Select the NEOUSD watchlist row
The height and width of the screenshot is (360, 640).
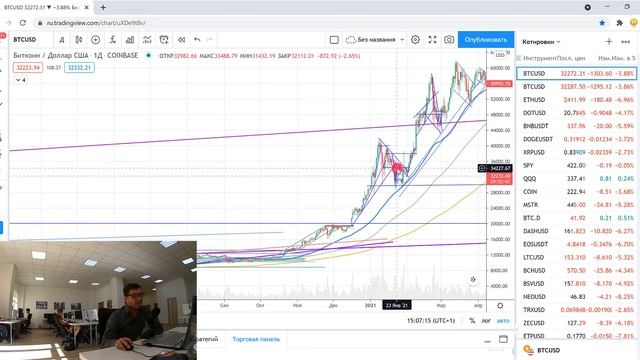[x=576, y=297]
